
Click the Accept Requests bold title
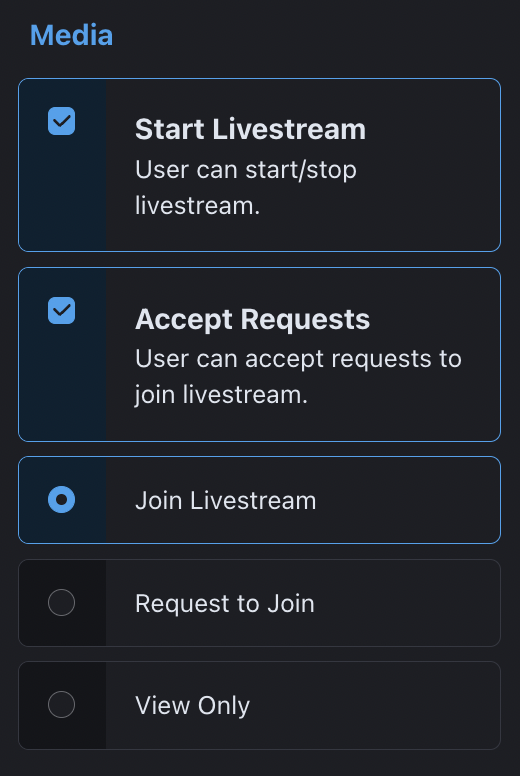252,319
